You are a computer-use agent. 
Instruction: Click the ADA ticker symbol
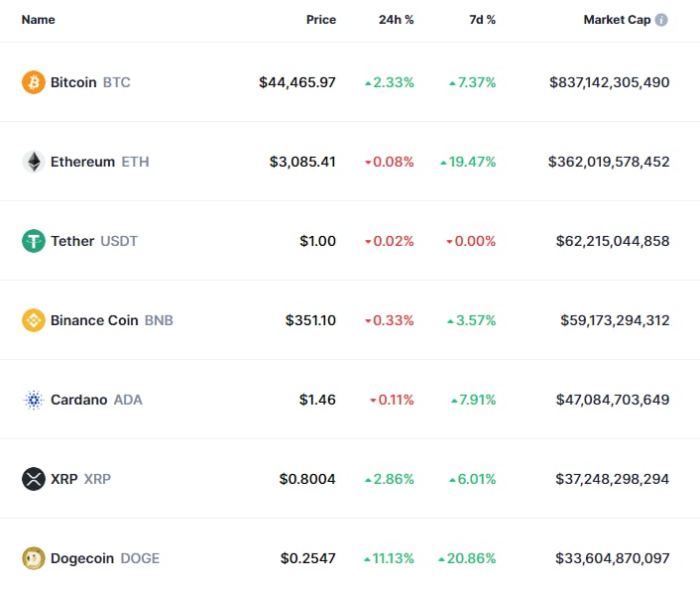click(x=128, y=400)
